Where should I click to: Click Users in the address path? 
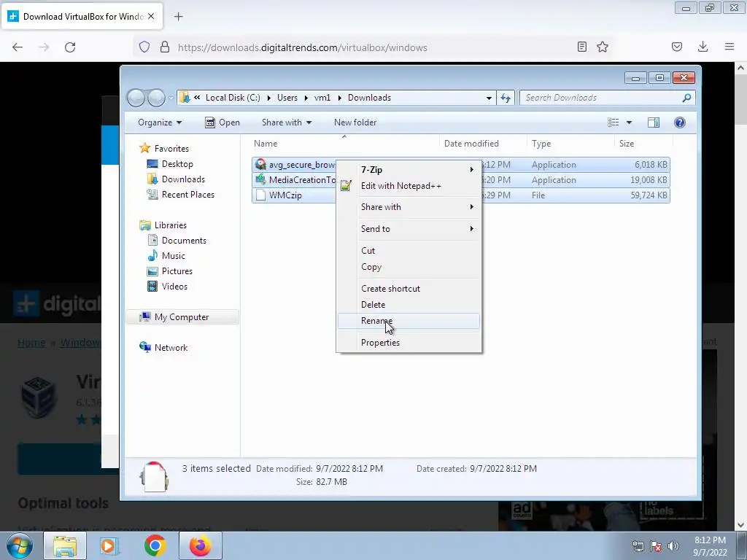[x=287, y=98]
